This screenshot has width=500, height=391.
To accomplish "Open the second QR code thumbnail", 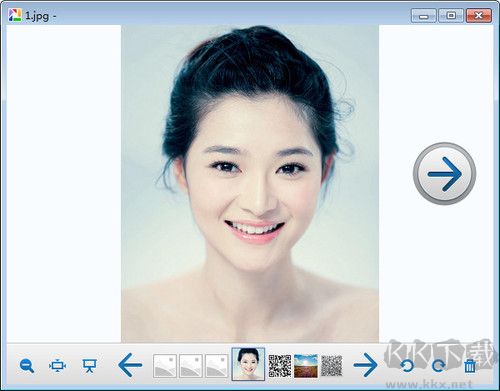I will pos(332,366).
